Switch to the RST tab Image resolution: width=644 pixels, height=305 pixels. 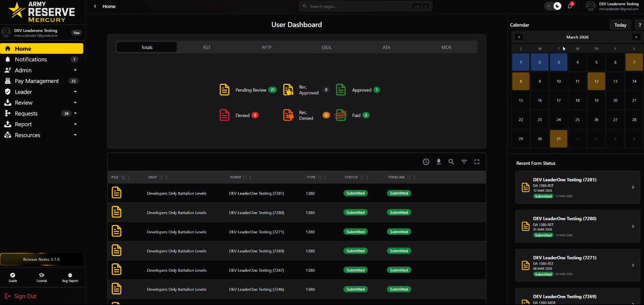[207, 47]
